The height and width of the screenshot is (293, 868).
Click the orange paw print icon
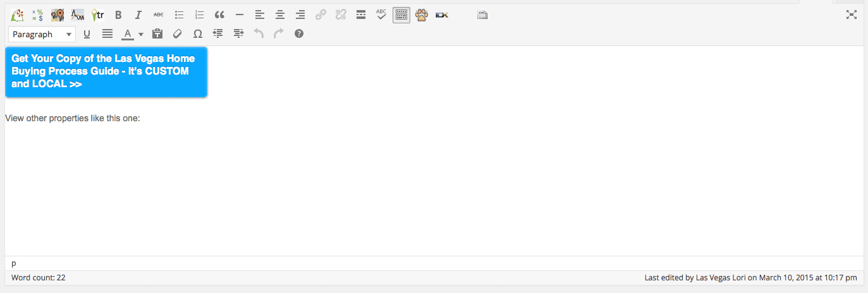(422, 15)
